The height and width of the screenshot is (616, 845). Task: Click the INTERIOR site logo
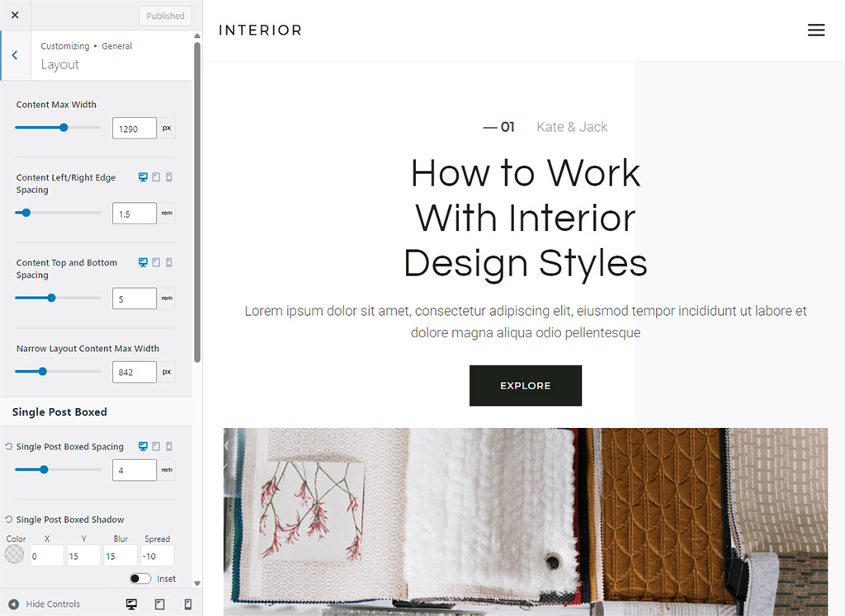click(x=260, y=31)
